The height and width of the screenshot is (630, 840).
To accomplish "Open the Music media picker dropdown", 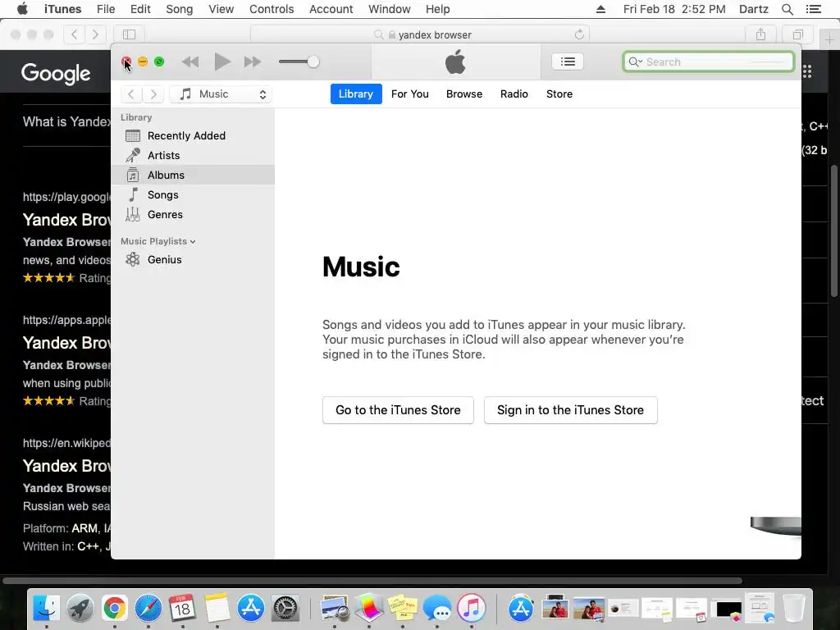I will [220, 94].
